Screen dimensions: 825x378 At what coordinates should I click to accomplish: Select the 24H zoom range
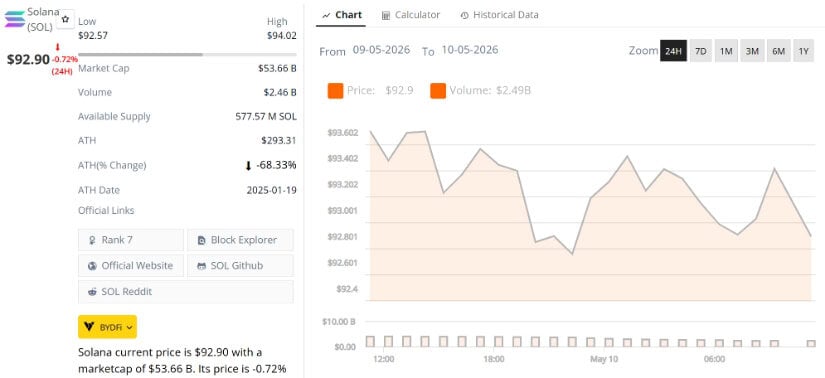click(x=673, y=51)
